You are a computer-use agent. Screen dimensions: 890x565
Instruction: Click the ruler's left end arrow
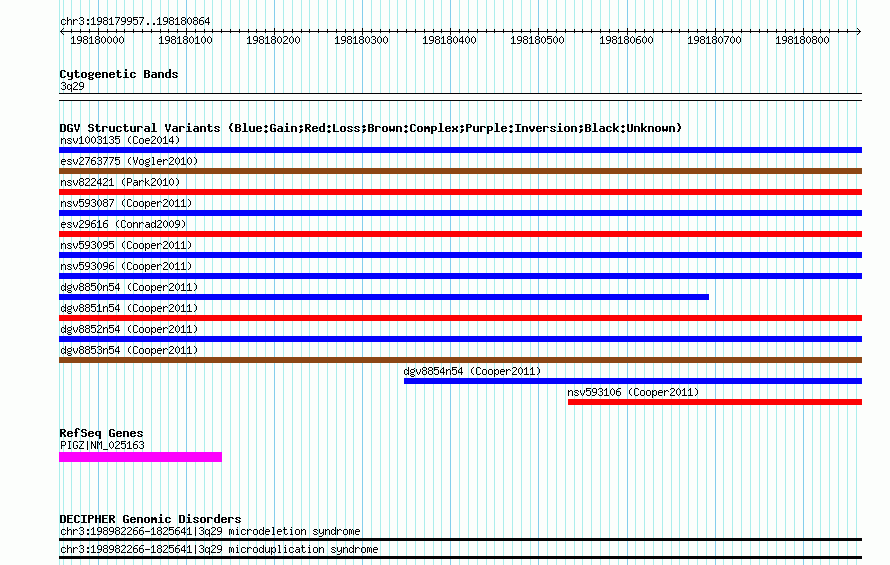click(x=62, y=31)
